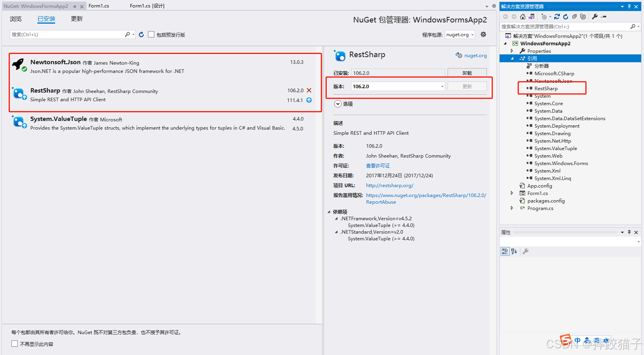Collapse .NETFramework,Version=v4.5.2 dependency group
This screenshot has height=355, width=644.
pyautogui.click(x=336, y=219)
